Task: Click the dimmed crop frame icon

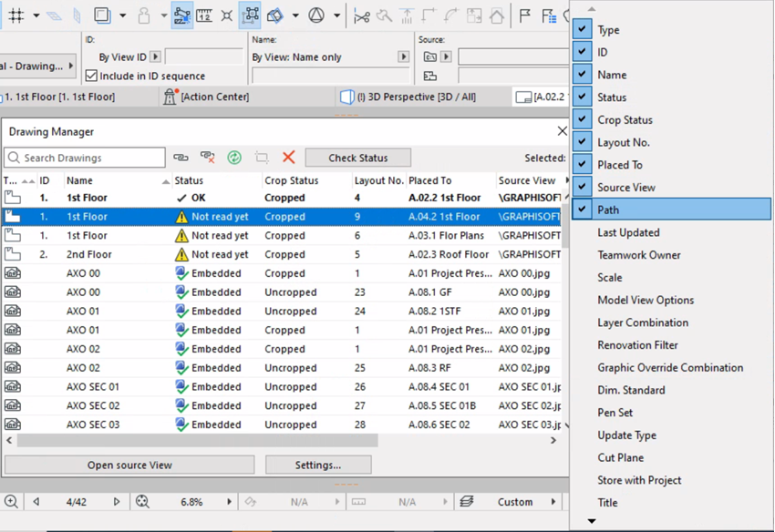Action: (x=262, y=158)
